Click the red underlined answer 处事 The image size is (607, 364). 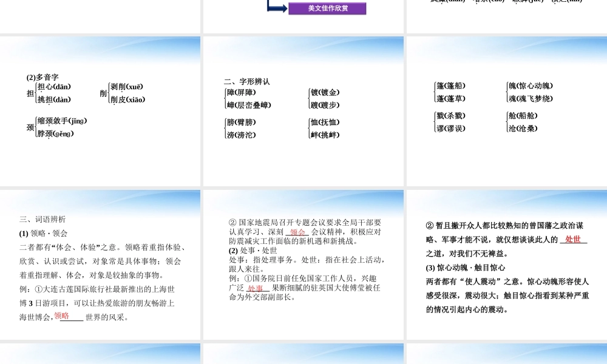256,288
